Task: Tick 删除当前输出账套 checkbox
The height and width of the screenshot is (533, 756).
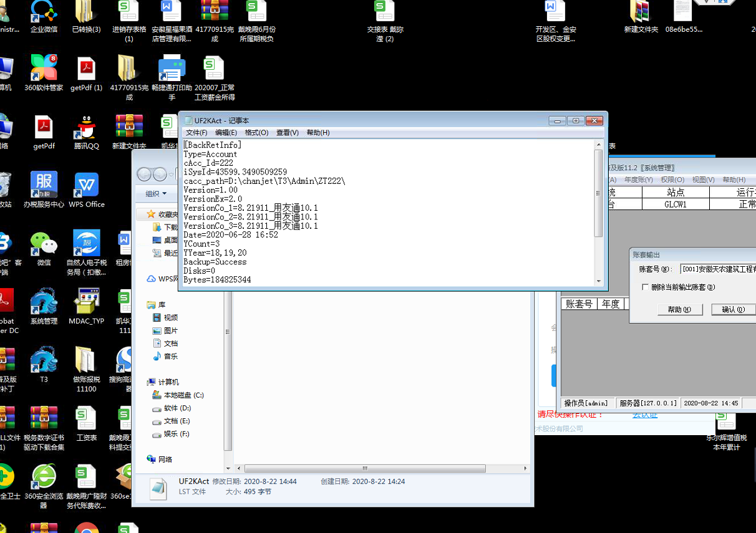Action: coord(645,287)
